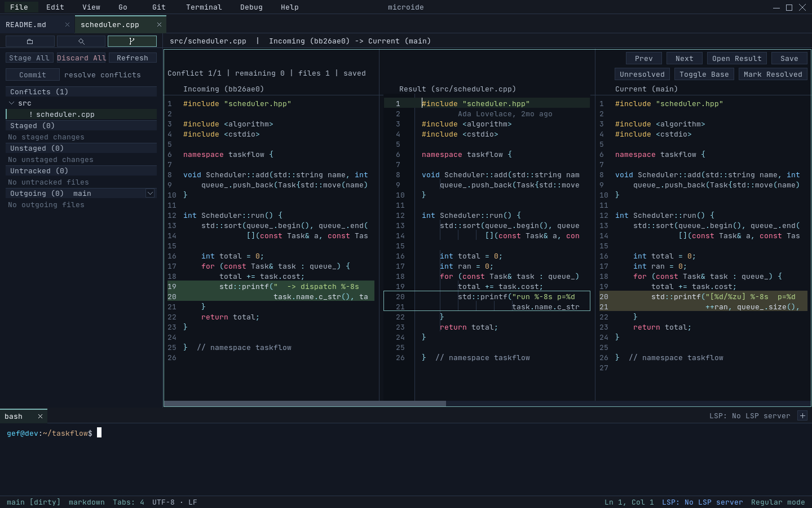812x508 pixels.
Task: Click the Discard All button
Action: (x=82, y=58)
